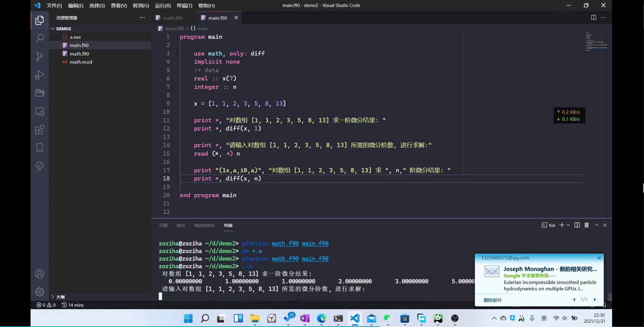Open the folder-shaped project manager icon

pyautogui.click(x=40, y=93)
